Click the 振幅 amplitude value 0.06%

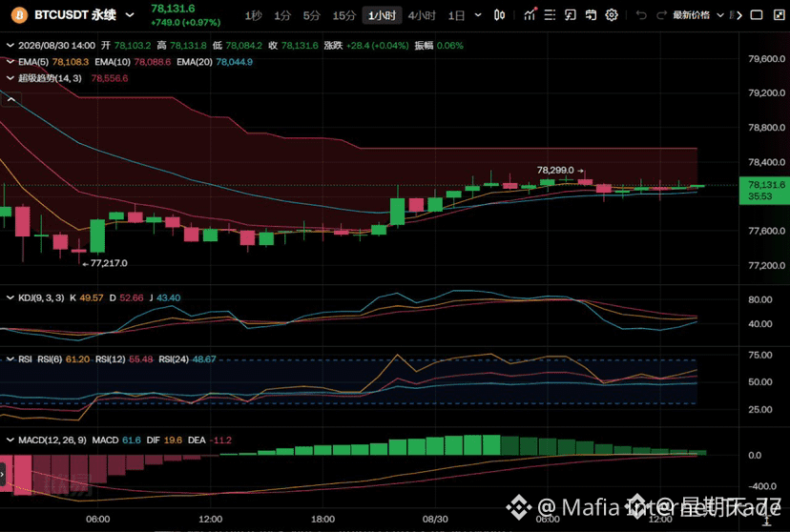450,46
